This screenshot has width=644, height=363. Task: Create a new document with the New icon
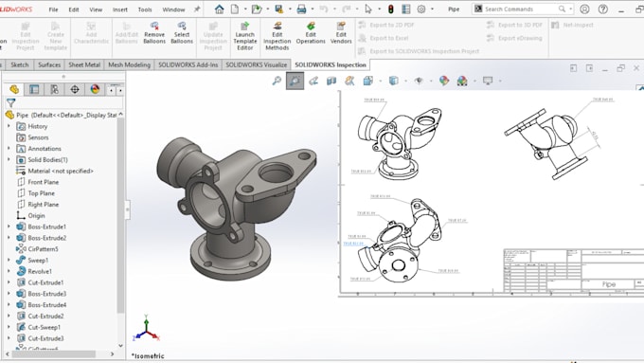coord(235,9)
